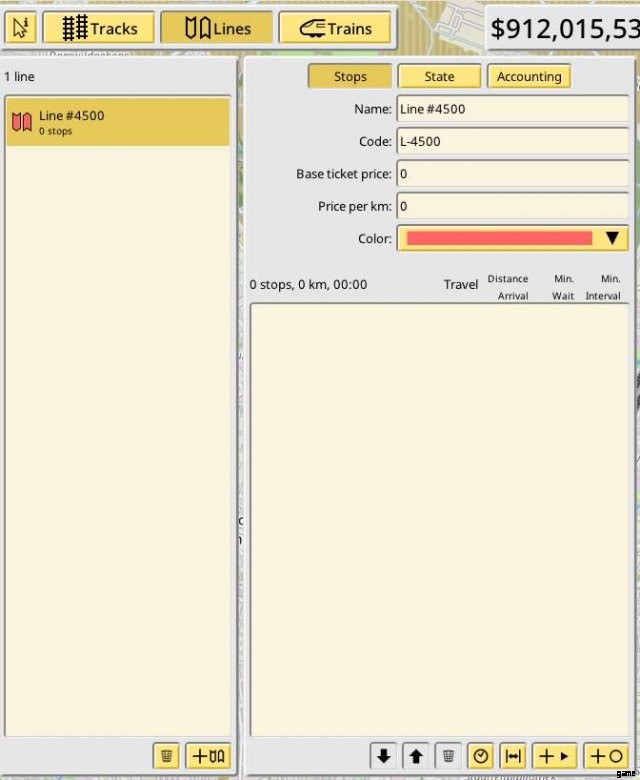The width and height of the screenshot is (640, 780).
Task: Move stop down with down arrow
Action: pos(384,756)
